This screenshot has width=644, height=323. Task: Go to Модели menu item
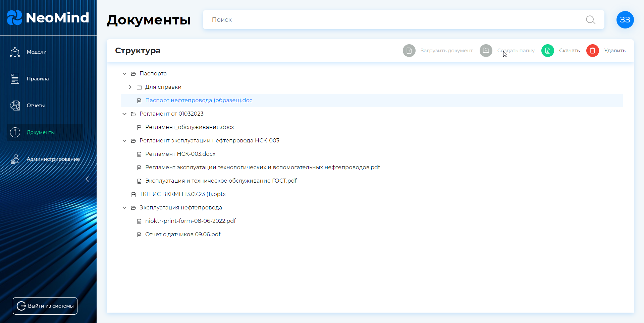(37, 52)
